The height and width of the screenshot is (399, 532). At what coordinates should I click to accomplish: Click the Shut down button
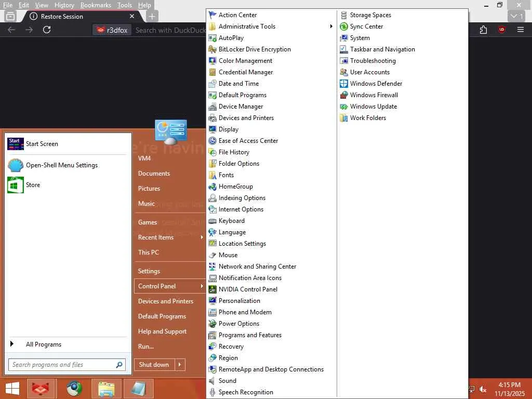tap(154, 365)
